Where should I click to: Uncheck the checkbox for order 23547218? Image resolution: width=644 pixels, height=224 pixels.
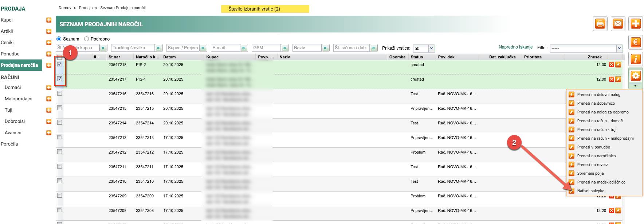[x=60, y=64]
